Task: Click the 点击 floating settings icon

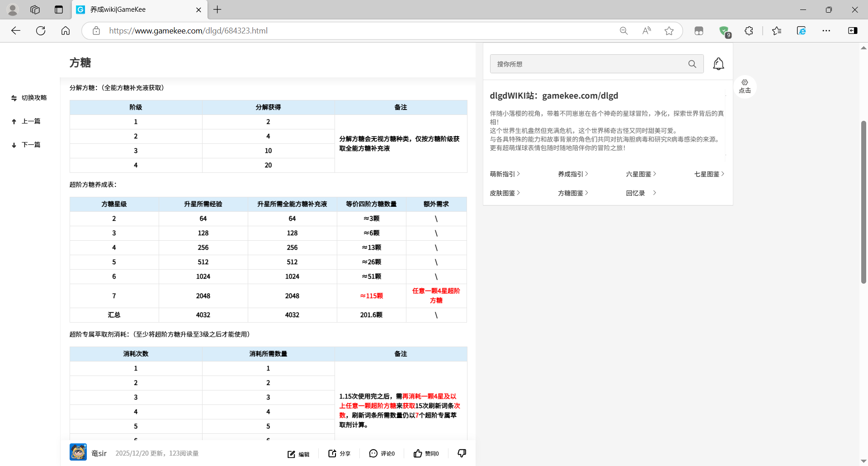Action: 745,86
